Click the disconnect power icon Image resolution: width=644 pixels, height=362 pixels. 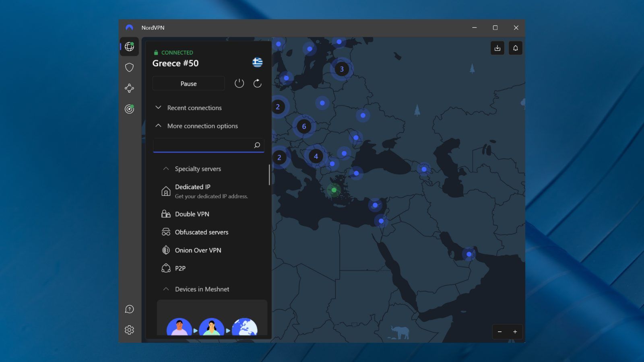pos(239,83)
